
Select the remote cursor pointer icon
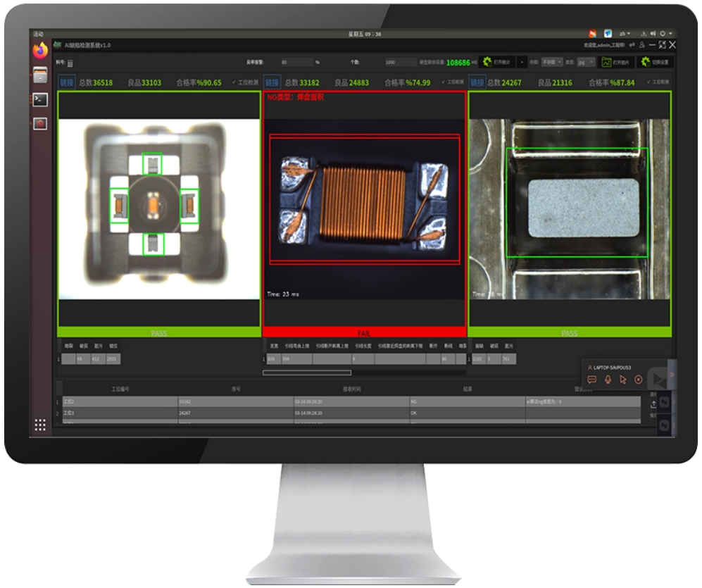[x=622, y=380]
